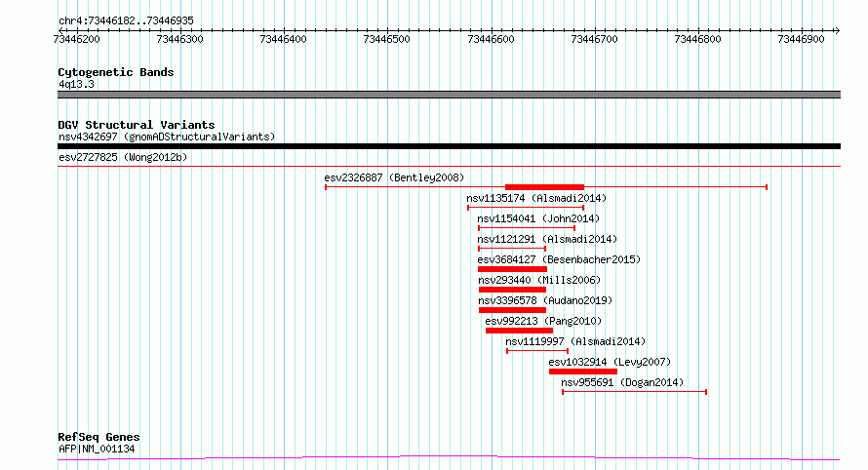Open variant nsv1154041 (John2014) label
This screenshot has width=868, height=470.
(538, 218)
